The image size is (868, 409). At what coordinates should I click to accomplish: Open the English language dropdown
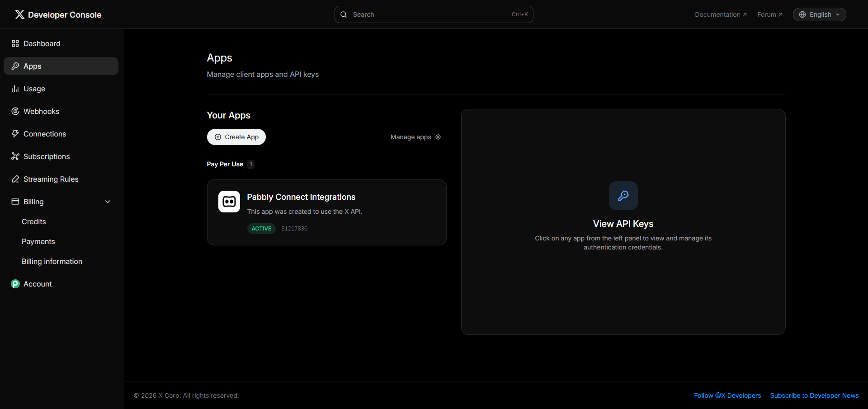819,14
